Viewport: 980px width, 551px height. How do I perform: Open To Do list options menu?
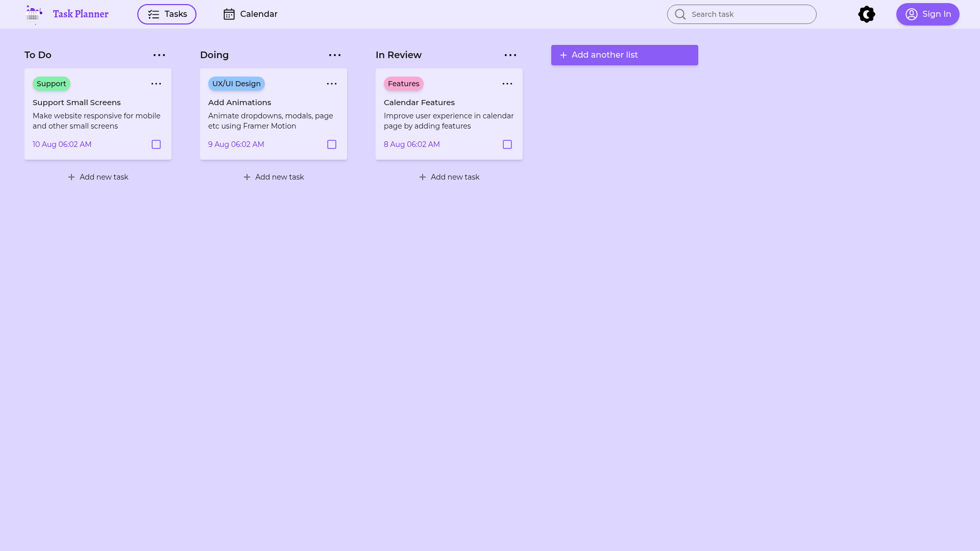(x=159, y=55)
